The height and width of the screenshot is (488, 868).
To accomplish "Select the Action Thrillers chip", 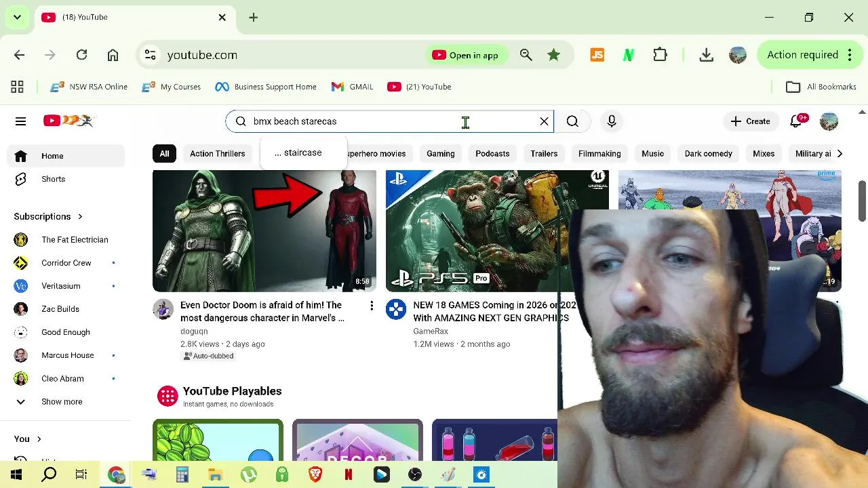I will pos(217,153).
